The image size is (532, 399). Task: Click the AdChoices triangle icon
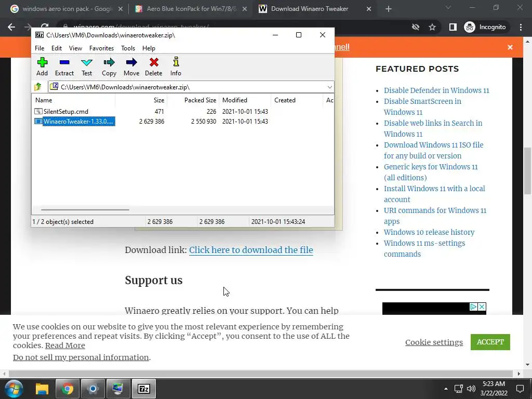click(473, 307)
